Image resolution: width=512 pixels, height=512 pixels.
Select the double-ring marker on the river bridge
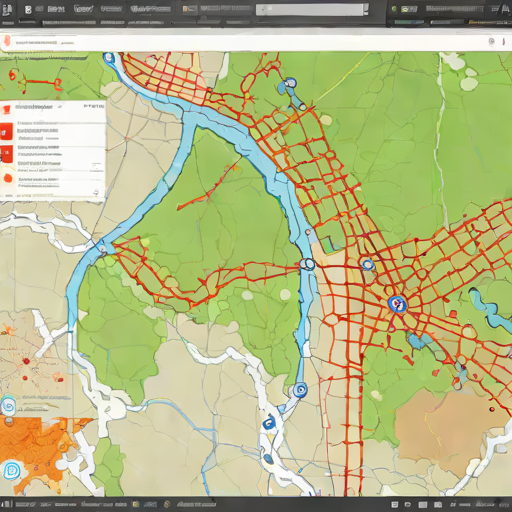(x=307, y=264)
